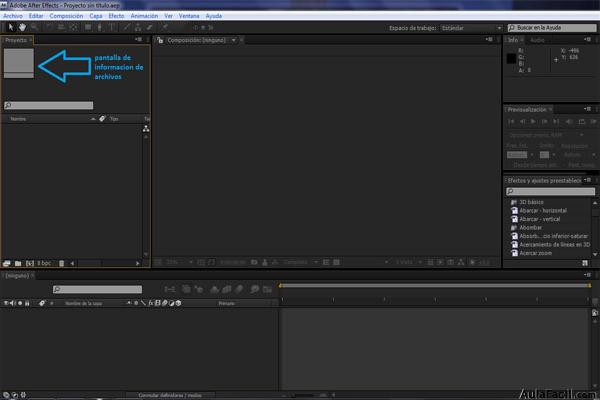This screenshot has width=600, height=400.
Task: Go to first frame in Previsualización
Action: click(x=511, y=121)
